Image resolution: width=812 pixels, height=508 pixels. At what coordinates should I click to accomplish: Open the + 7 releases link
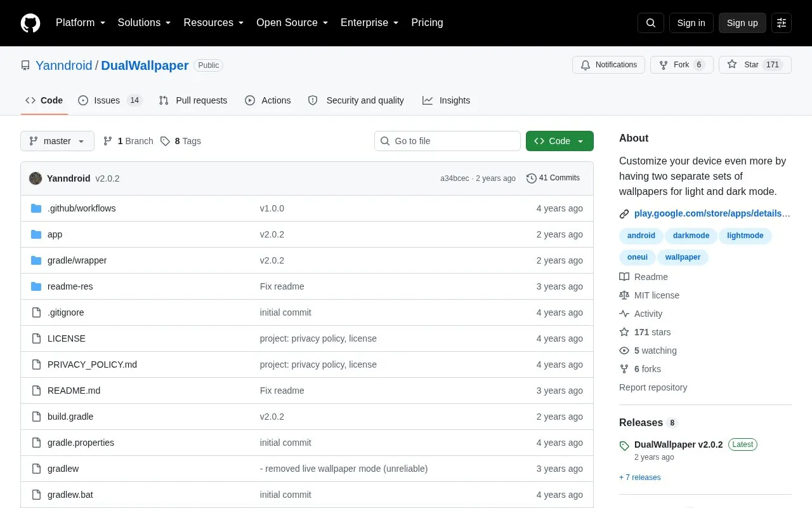[640, 478]
